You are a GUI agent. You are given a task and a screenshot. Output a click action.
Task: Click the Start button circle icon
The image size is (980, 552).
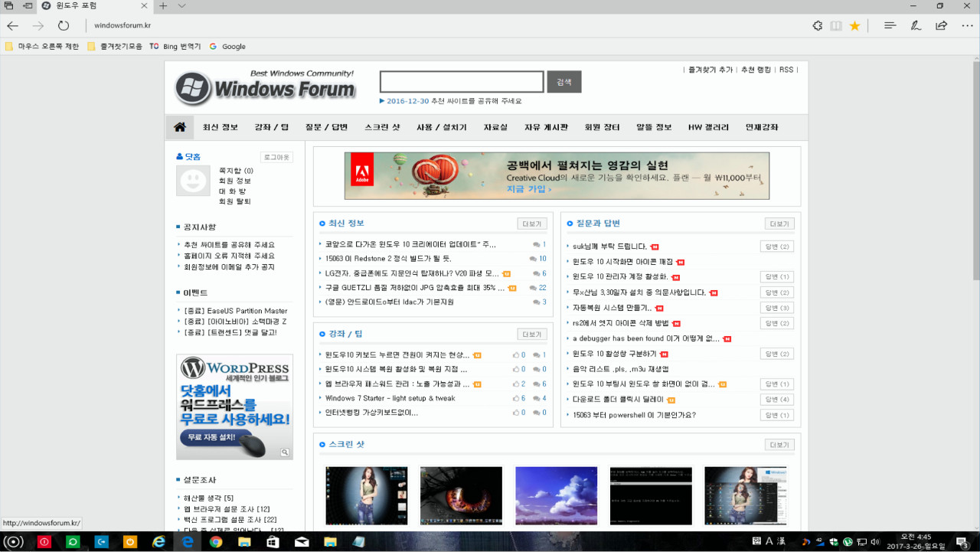click(x=15, y=542)
